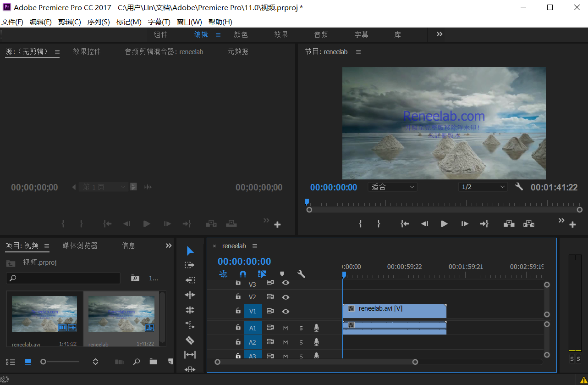Screen dimensions: 588x385
Task: Hide the V1 track output eye
Action: coord(286,311)
